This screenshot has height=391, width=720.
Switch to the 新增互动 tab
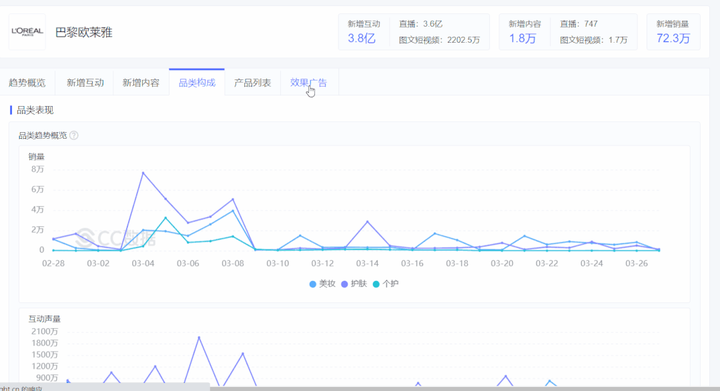click(85, 83)
